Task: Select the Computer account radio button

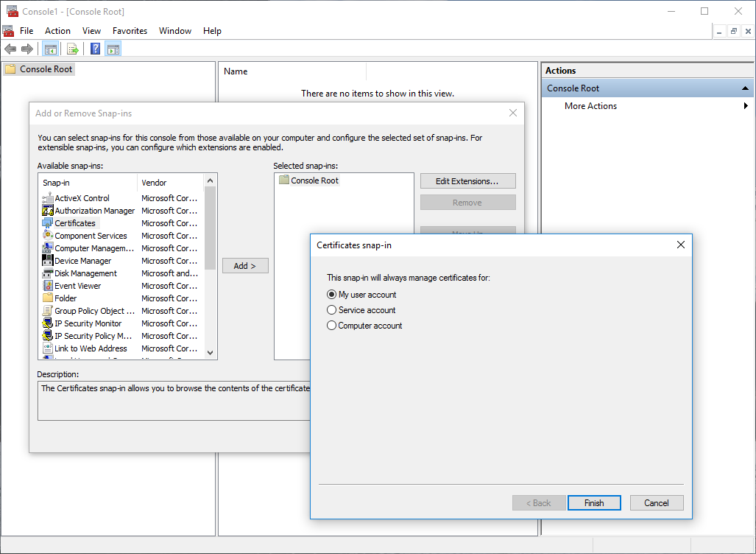Action: (x=332, y=326)
